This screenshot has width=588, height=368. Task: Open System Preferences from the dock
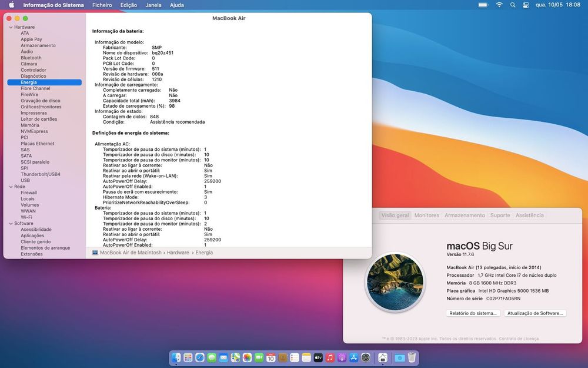[x=366, y=358]
